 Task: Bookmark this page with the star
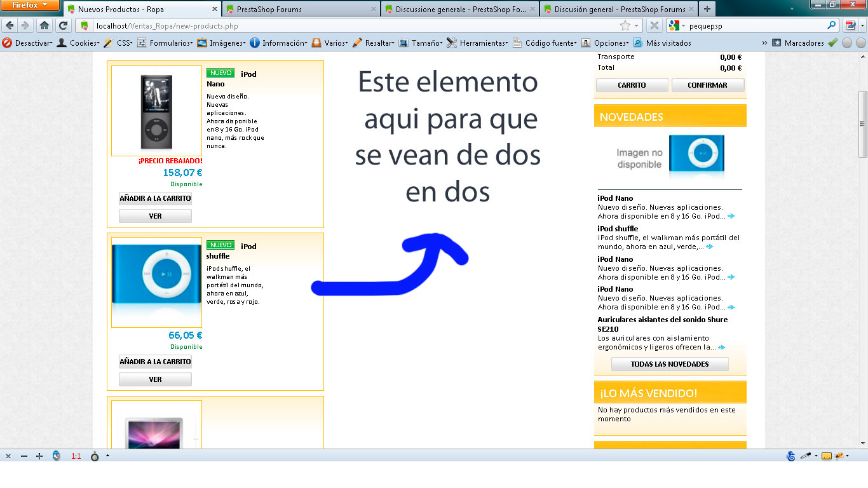(625, 25)
